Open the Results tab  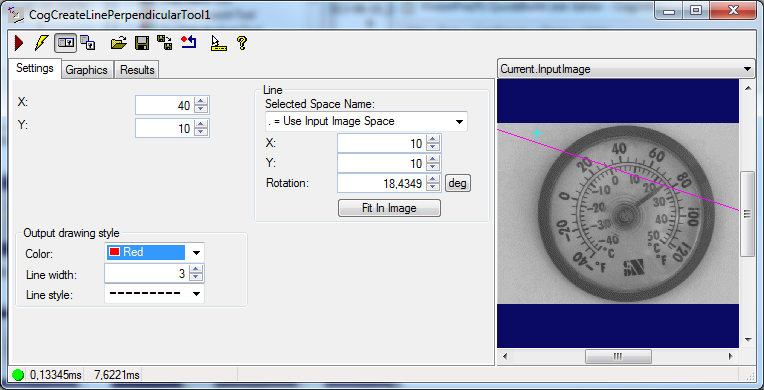137,70
